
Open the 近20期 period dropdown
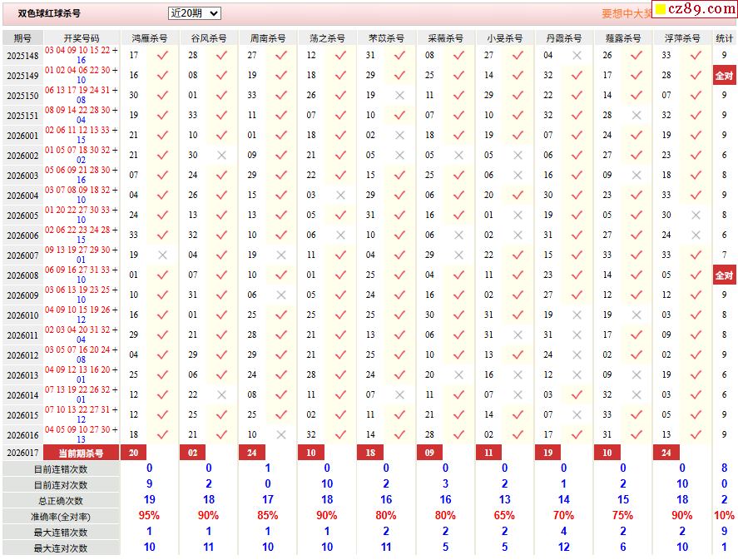point(194,13)
